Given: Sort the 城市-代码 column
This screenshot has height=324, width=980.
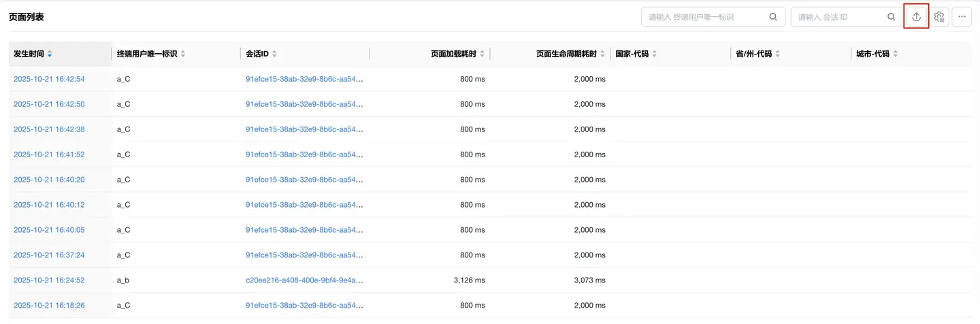Looking at the screenshot, I should [x=895, y=54].
